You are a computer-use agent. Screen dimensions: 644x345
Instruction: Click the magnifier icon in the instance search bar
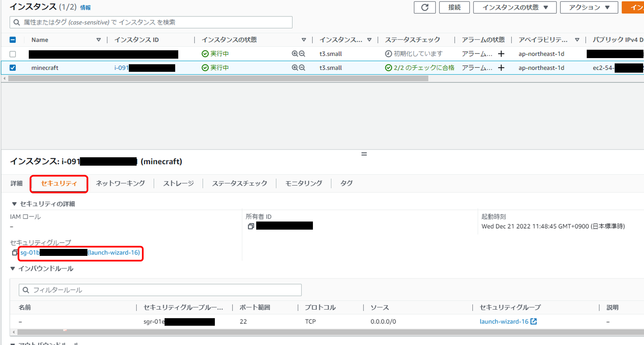16,22
